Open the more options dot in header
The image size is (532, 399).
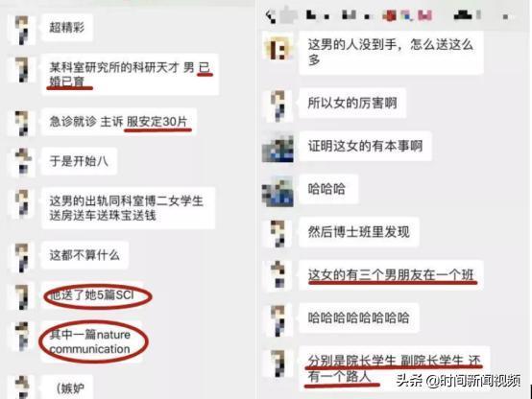click(x=505, y=16)
